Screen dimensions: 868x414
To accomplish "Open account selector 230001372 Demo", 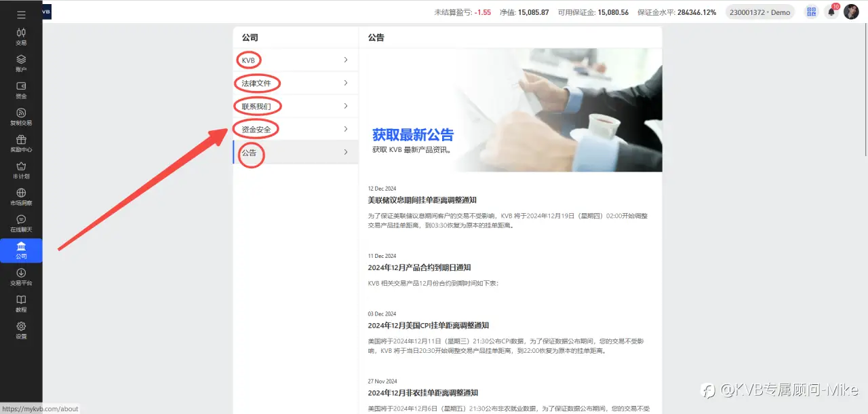I will tap(759, 12).
